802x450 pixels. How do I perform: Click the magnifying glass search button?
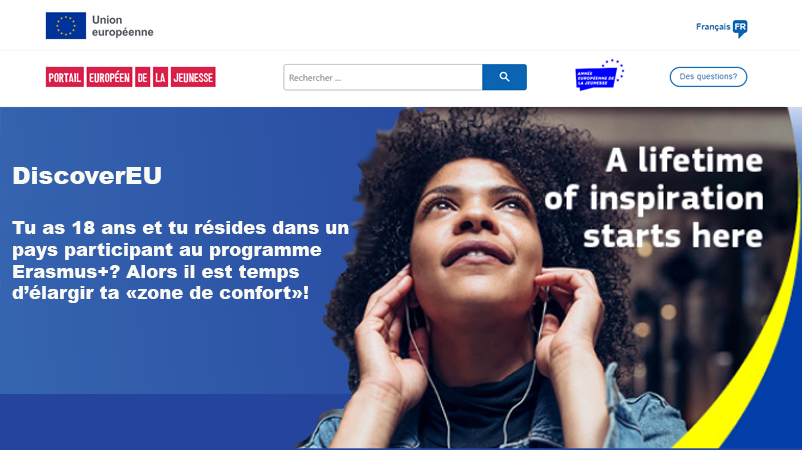pyautogui.click(x=504, y=77)
